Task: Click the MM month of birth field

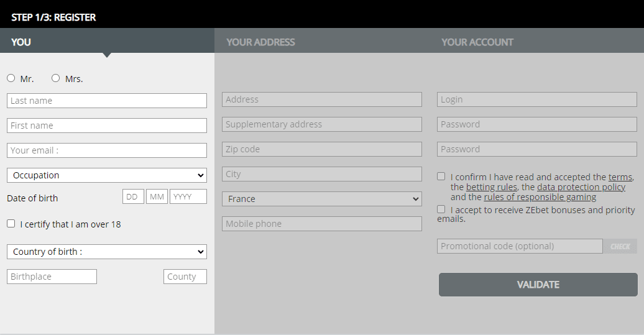Action: point(157,196)
